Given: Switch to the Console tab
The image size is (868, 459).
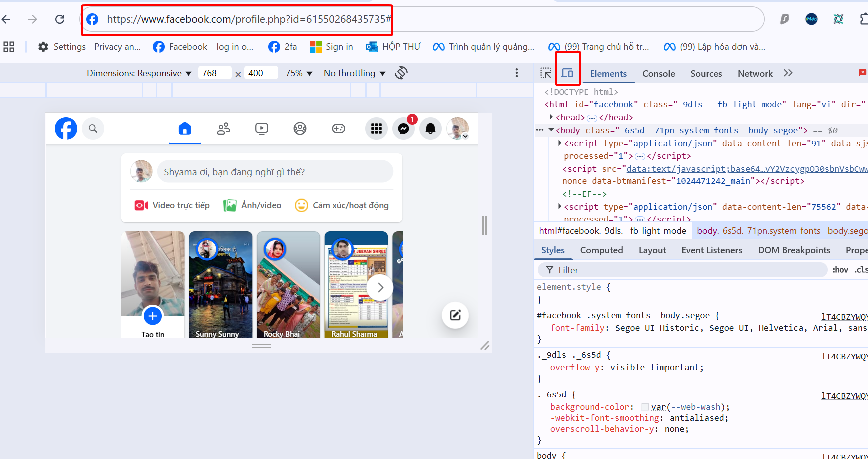Looking at the screenshot, I should pos(658,74).
